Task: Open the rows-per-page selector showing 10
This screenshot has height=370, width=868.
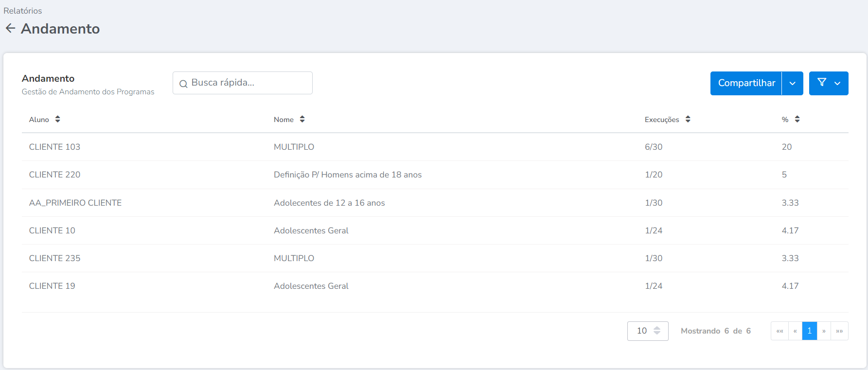Action: click(647, 331)
